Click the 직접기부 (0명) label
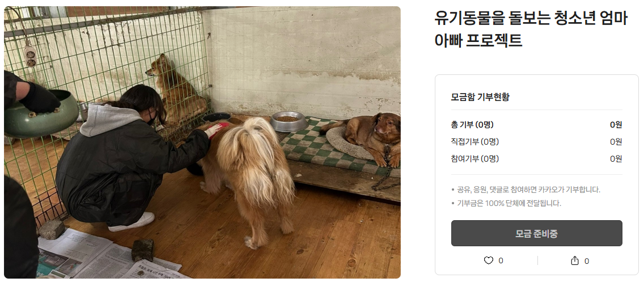Screen dimensions: 644x282 point(475,142)
